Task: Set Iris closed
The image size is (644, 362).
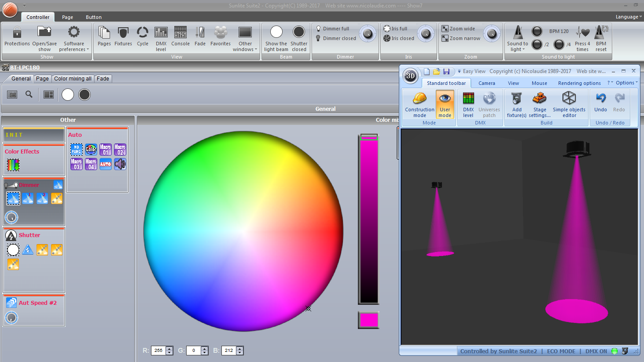Action: pyautogui.click(x=399, y=38)
